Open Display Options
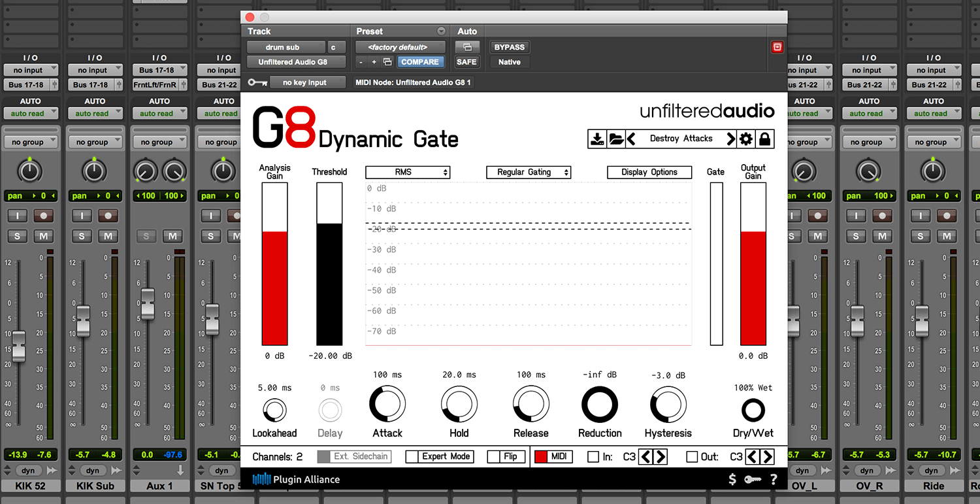This screenshot has height=504, width=980. click(x=649, y=172)
